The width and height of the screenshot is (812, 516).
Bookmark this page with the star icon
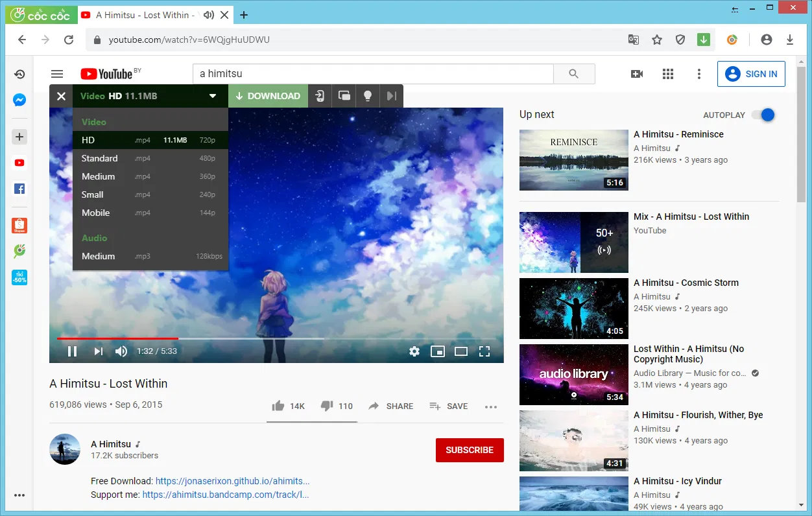657,40
